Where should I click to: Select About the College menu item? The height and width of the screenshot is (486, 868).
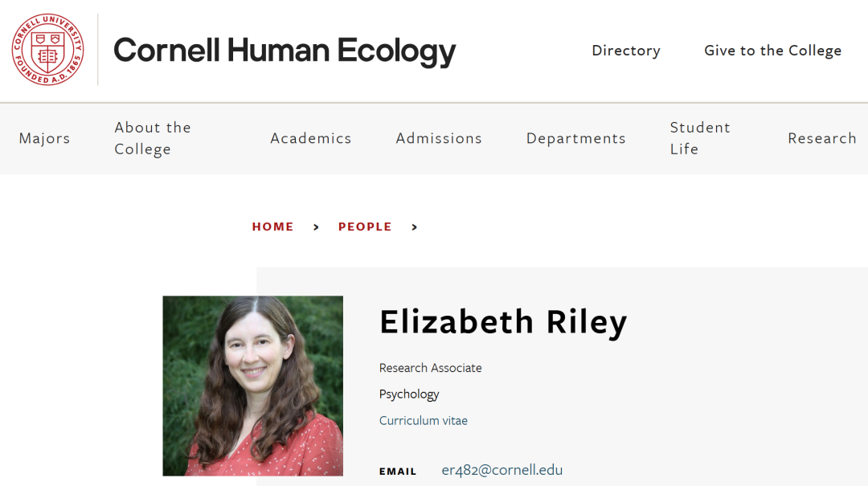tap(153, 138)
